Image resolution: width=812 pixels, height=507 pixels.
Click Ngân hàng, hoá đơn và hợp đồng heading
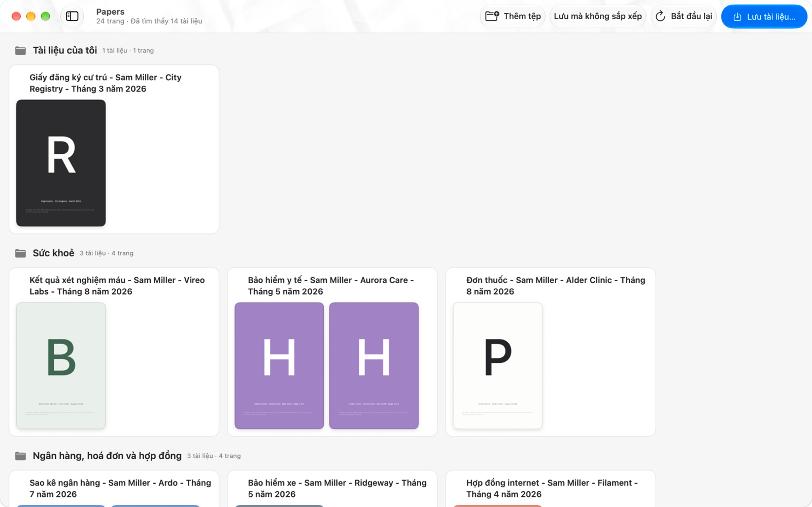(x=107, y=456)
